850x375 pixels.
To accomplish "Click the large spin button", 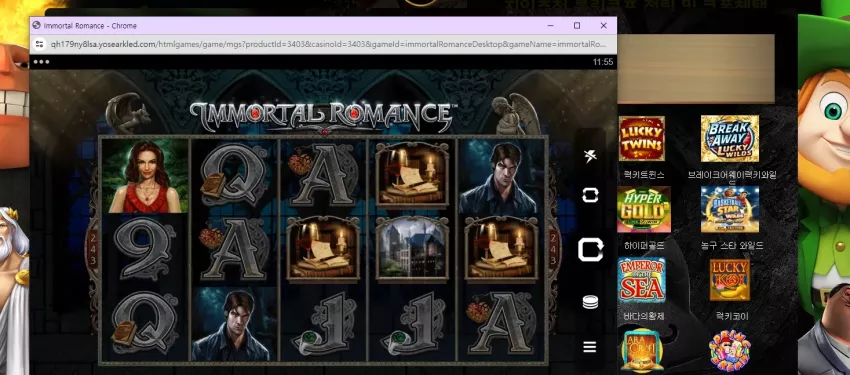I will [x=590, y=250].
